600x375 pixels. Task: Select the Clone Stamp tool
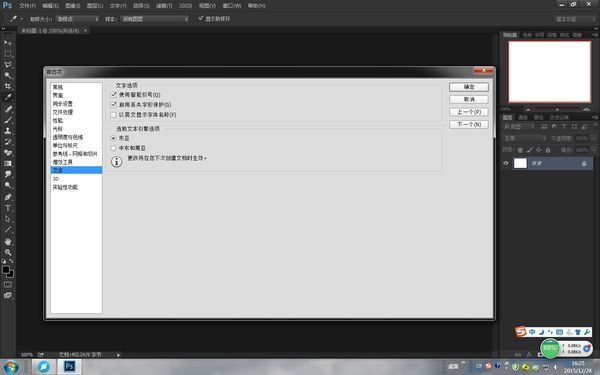pos(8,130)
